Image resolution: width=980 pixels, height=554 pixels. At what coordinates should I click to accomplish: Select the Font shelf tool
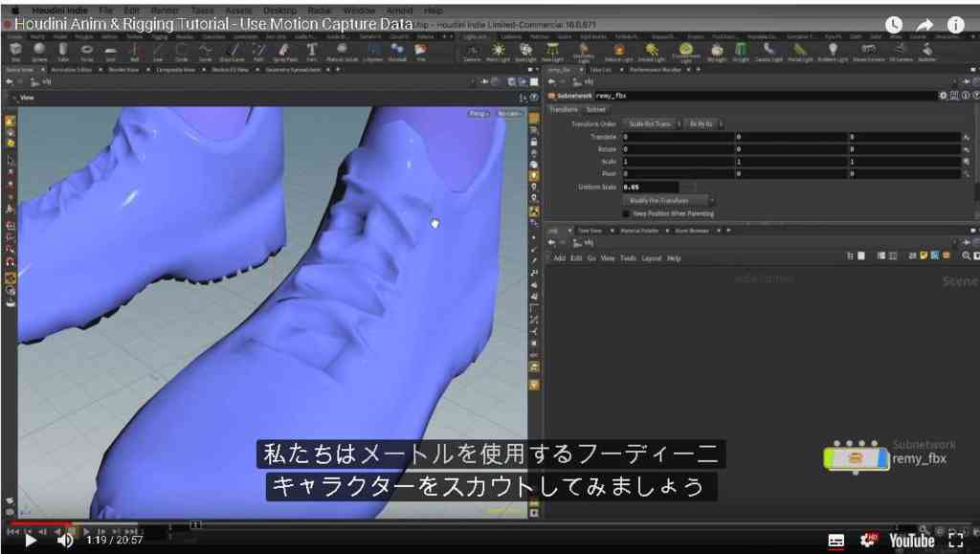click(x=311, y=52)
